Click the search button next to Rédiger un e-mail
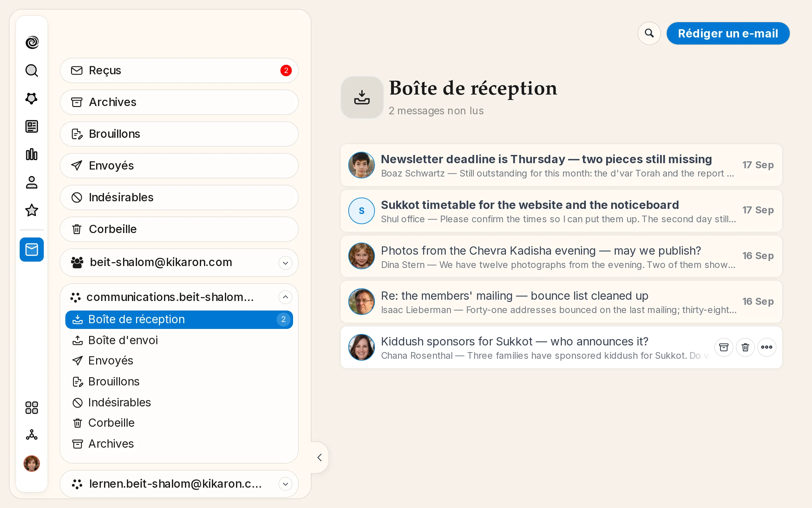Viewport: 812px width, 508px height. 649,33
